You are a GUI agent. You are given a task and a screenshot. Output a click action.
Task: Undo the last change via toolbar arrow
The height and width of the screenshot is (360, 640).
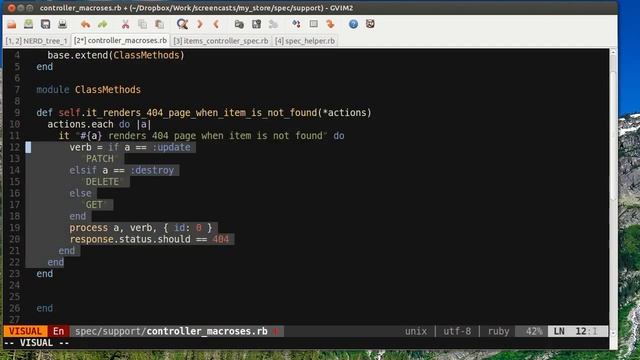(85, 24)
